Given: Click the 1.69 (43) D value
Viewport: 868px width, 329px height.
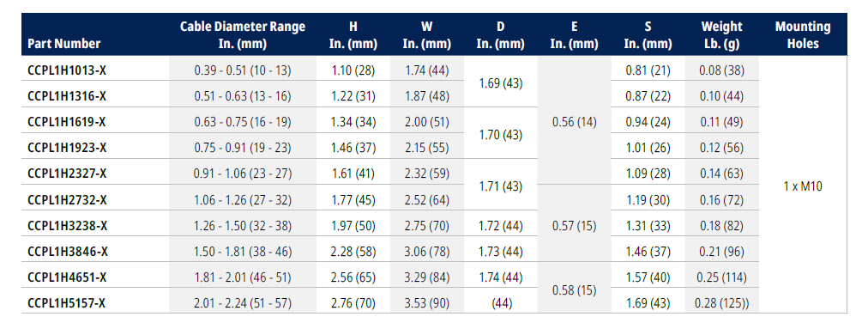Looking at the screenshot, I should click(500, 83).
